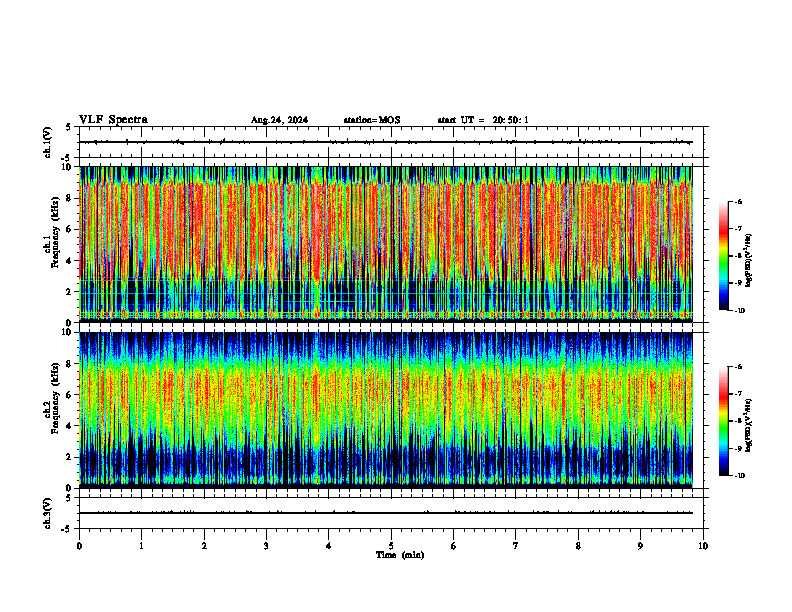Click time axis tick label "4"
Viewport: 792px width, 612px height.
pyautogui.click(x=329, y=546)
